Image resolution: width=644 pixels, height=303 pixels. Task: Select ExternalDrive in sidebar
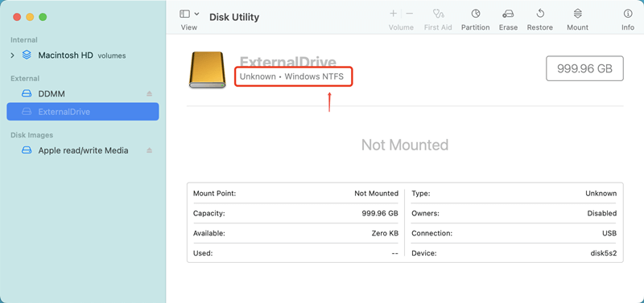[x=83, y=112]
